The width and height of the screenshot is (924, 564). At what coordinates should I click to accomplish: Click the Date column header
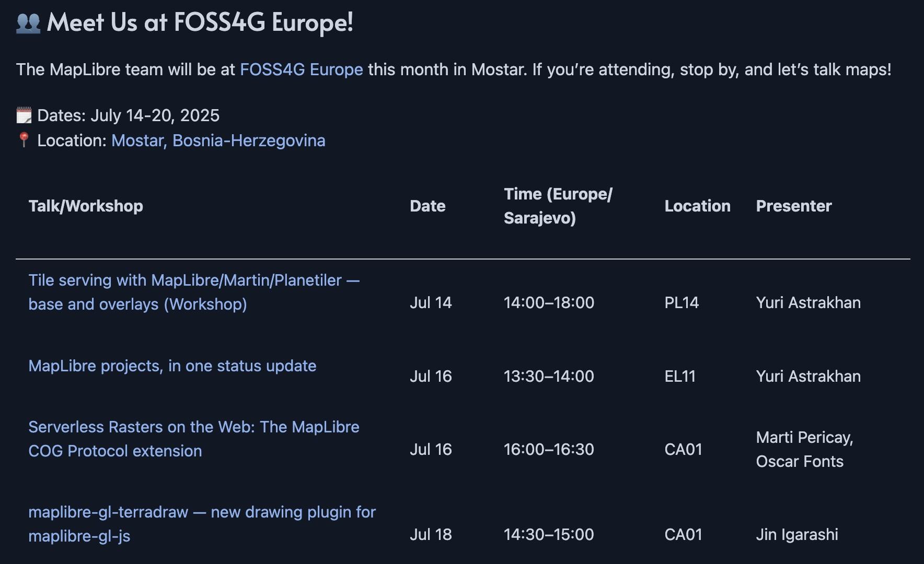(x=428, y=206)
